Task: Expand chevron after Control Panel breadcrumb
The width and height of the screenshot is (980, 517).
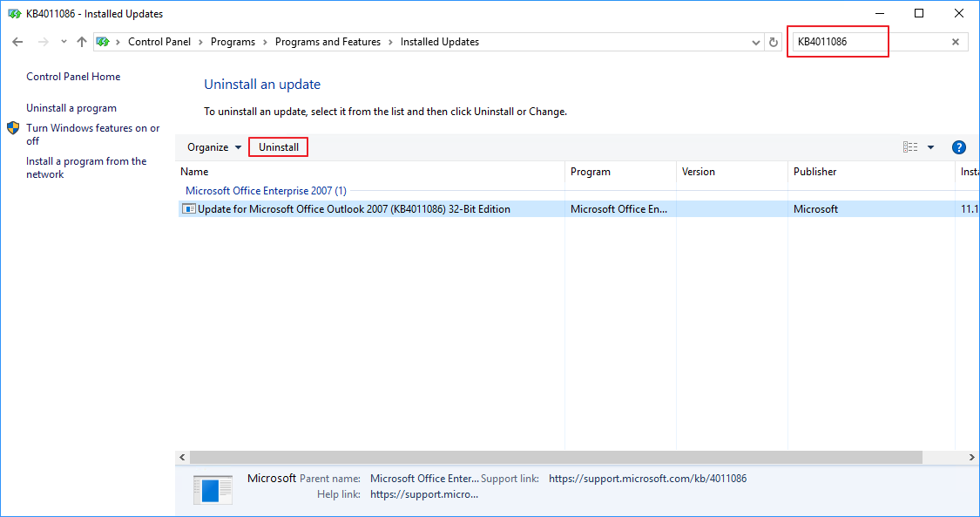Action: [200, 42]
